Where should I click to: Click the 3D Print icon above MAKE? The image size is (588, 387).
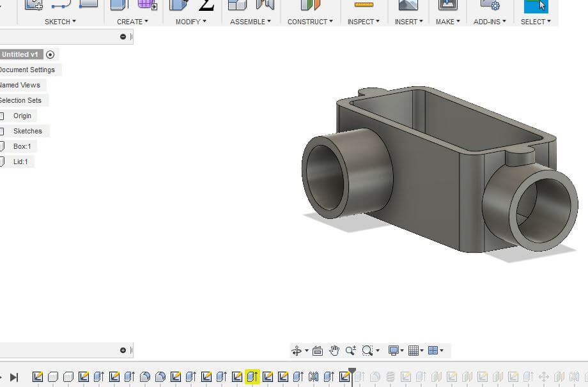(447, 5)
